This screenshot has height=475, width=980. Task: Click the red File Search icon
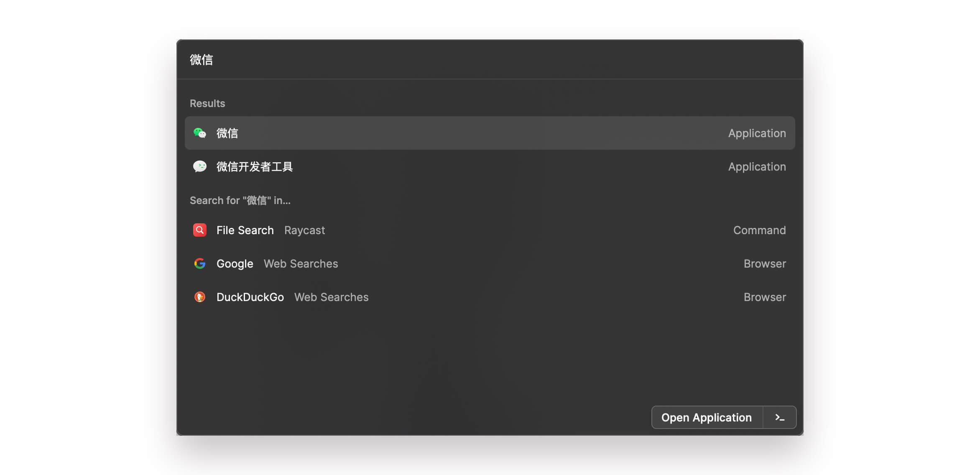point(200,230)
